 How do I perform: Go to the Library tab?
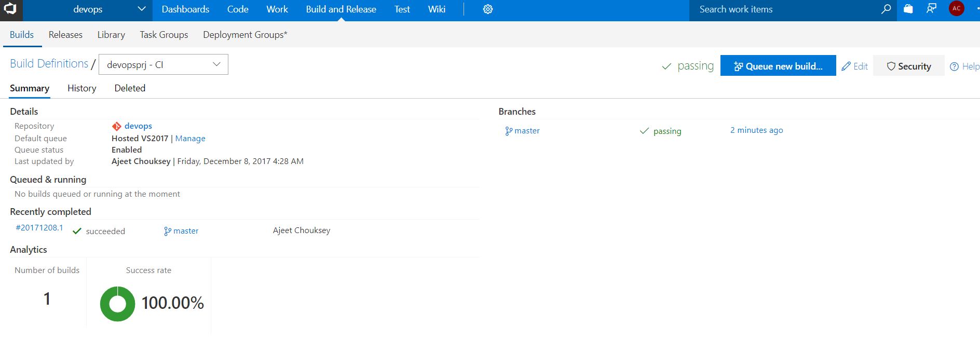point(111,35)
